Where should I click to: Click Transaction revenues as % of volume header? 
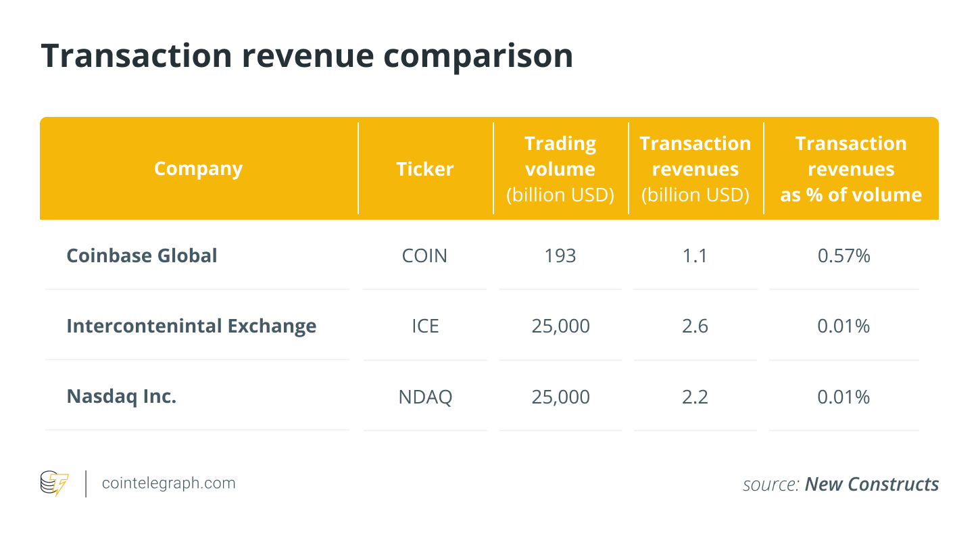[x=851, y=169]
